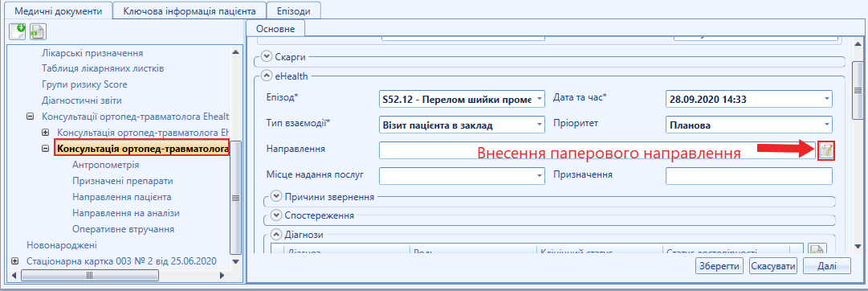Switch to Ключова інформація пацієнта tab

(189, 10)
